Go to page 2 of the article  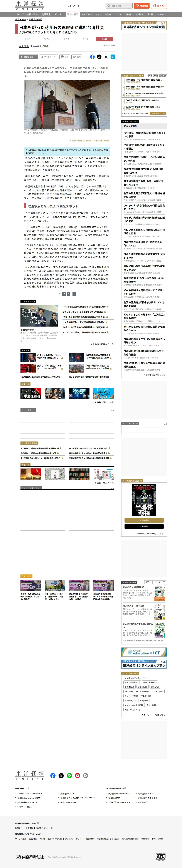click(x=64, y=294)
